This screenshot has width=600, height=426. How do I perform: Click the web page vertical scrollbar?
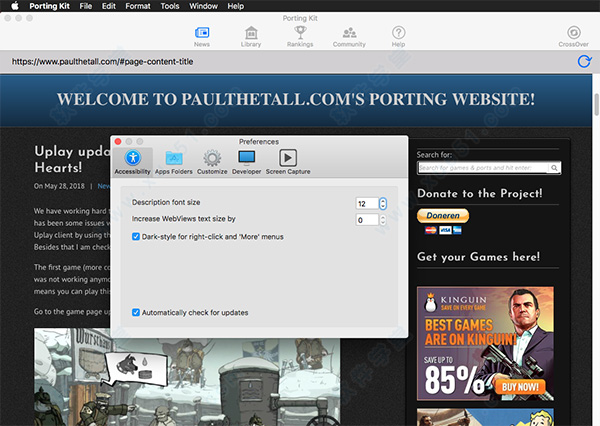[x=596, y=104]
